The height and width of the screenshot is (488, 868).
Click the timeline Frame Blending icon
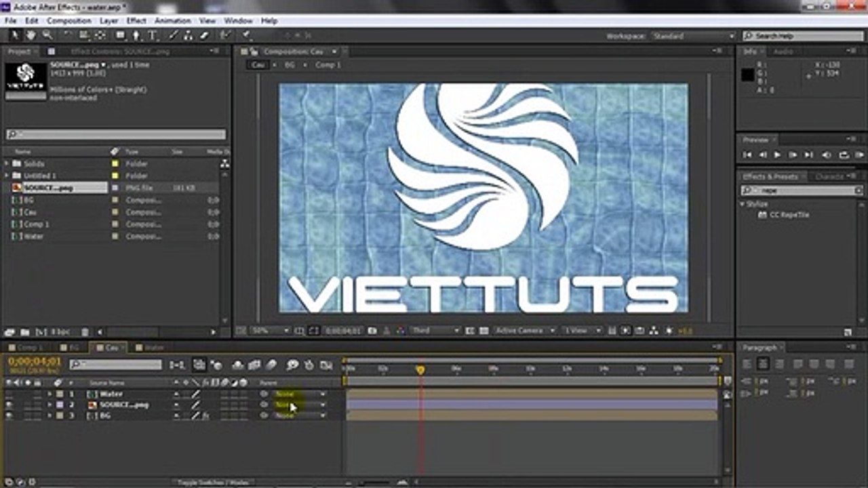[x=255, y=365]
